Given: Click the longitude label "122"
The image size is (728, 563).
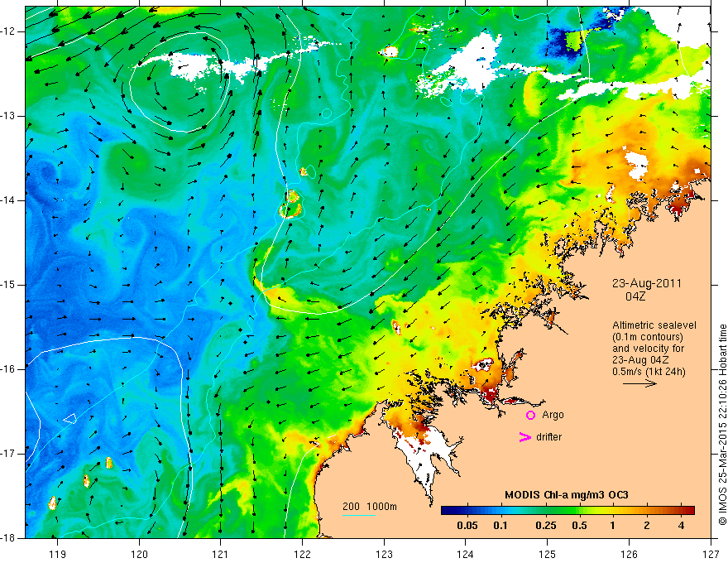Looking at the screenshot, I should pyautogui.click(x=302, y=554).
